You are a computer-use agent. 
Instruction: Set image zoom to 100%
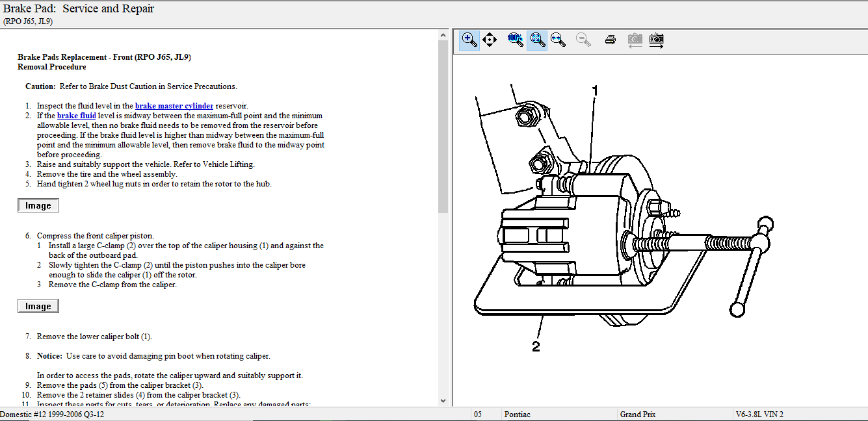pyautogui.click(x=515, y=40)
